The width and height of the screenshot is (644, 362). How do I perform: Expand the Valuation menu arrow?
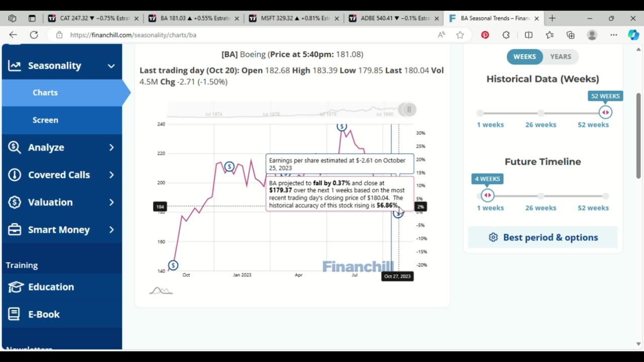pyautogui.click(x=111, y=202)
